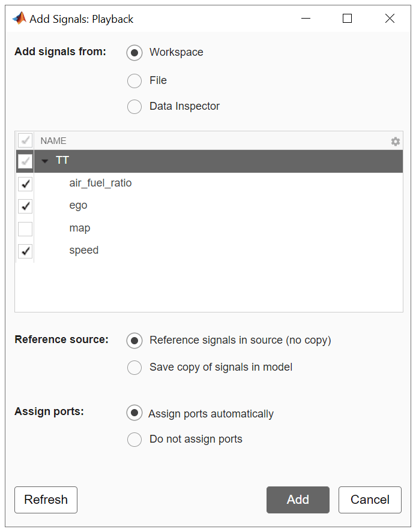416x532 pixels.
Task: Click the Refresh button
Action: pyautogui.click(x=46, y=500)
